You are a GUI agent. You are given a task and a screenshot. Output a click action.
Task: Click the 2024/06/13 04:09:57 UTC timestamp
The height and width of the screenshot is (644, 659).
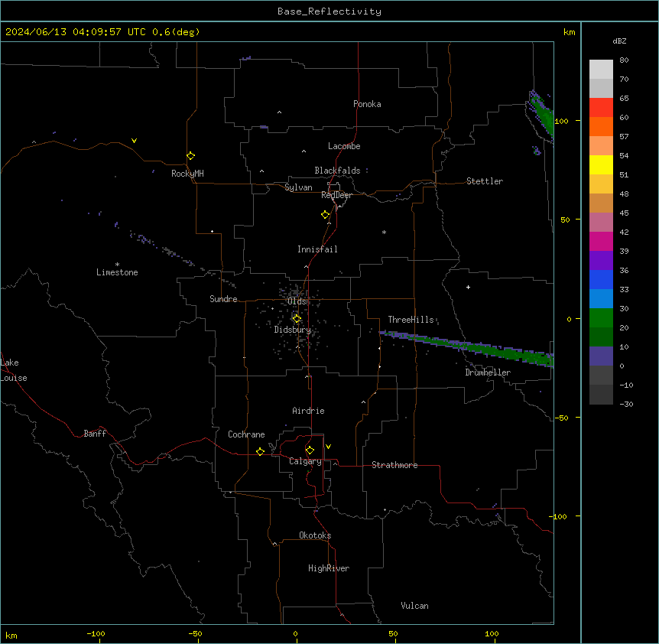[x=76, y=32]
